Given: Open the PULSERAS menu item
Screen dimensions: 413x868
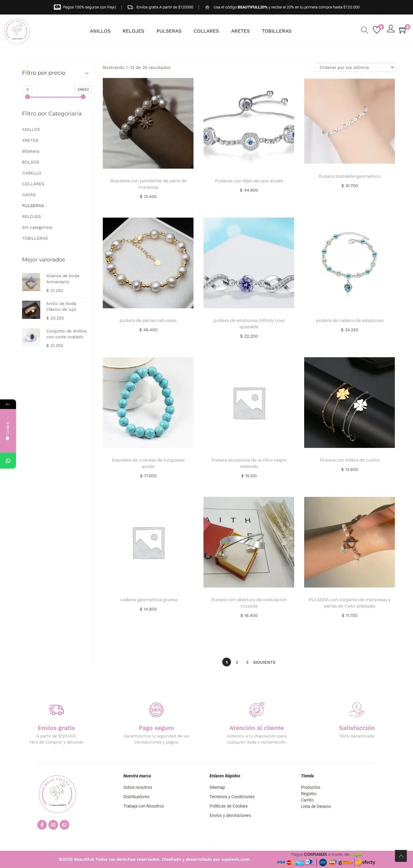Looking at the screenshot, I should [x=169, y=31].
